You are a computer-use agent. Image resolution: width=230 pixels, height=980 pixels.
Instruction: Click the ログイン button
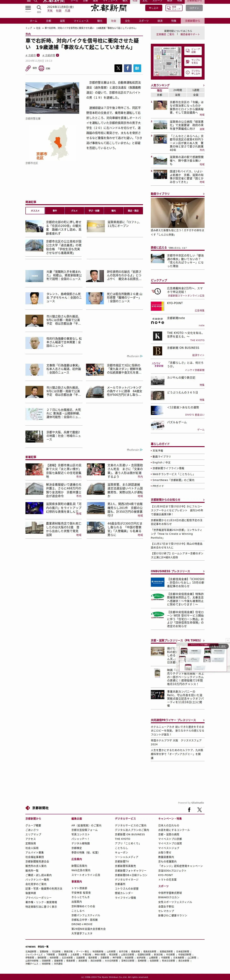click(194, 8)
